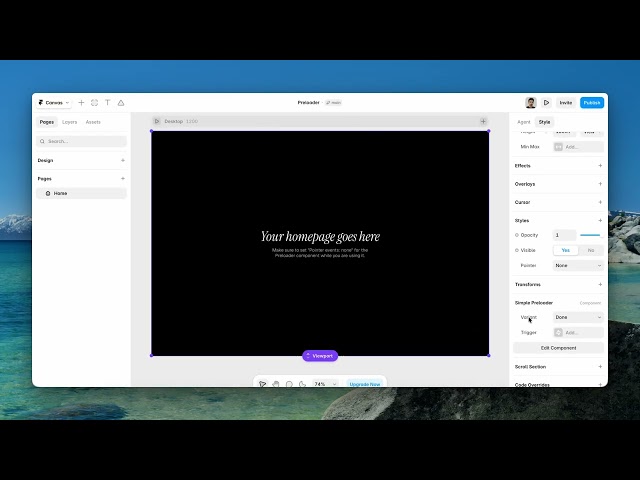
Task: Click the Opacity value field
Action: [564, 235]
